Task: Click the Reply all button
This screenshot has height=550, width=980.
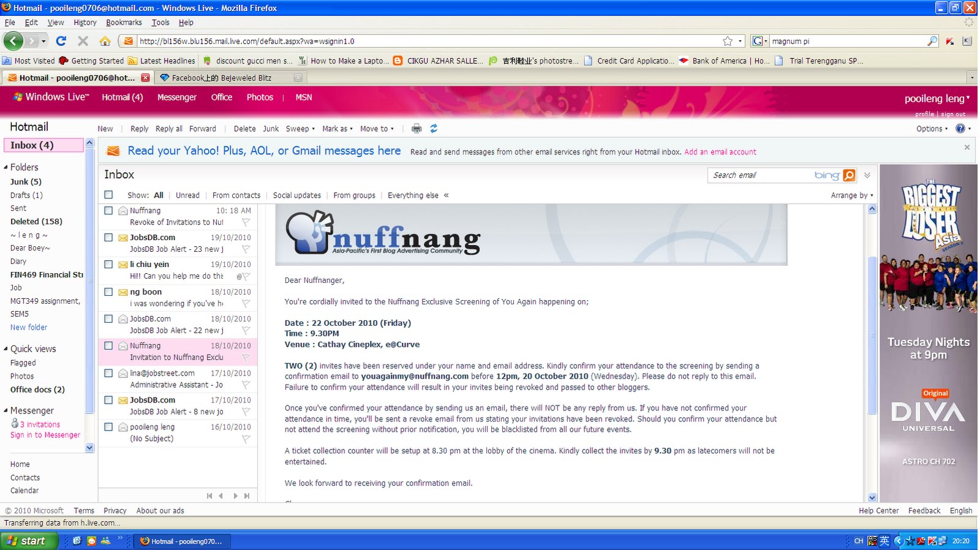Action: (x=169, y=129)
